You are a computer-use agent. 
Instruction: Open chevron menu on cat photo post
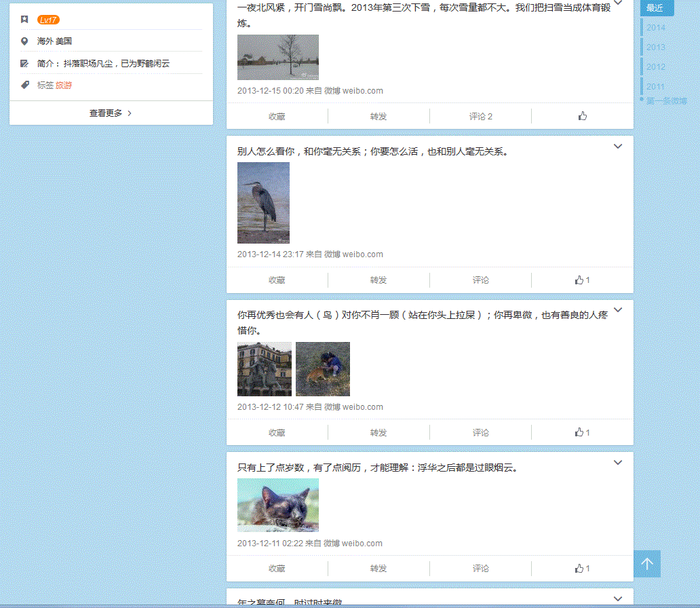coord(618,463)
